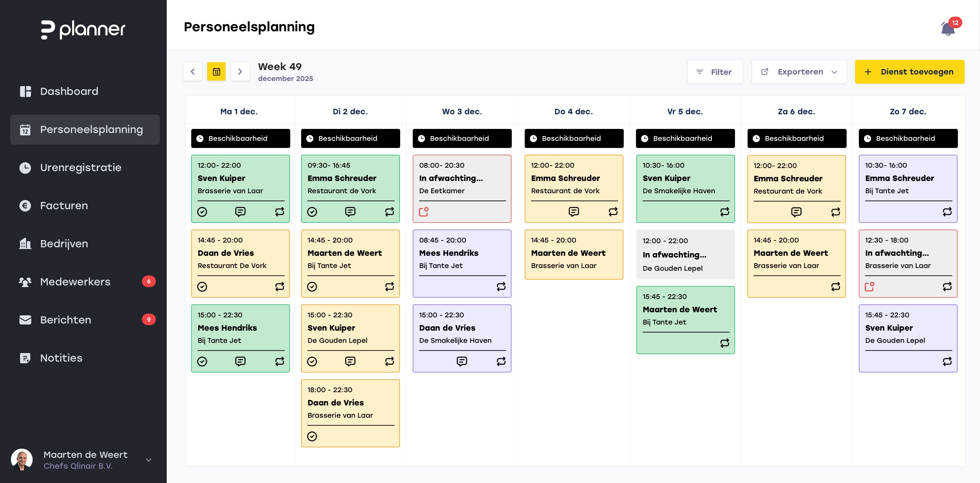Toggle checkmark on Mees Hendriks Monday shift
The height and width of the screenshot is (483, 980).
pos(202,361)
